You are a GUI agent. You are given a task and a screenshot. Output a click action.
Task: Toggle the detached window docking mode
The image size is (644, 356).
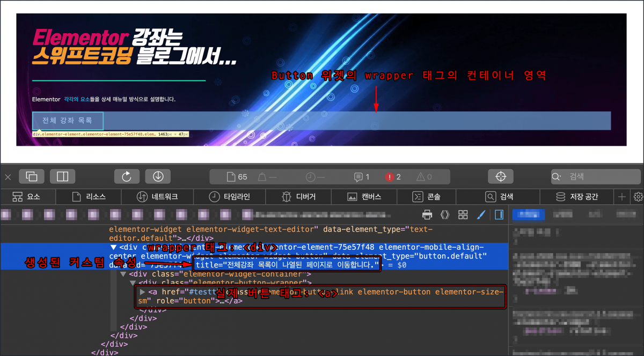click(x=31, y=176)
